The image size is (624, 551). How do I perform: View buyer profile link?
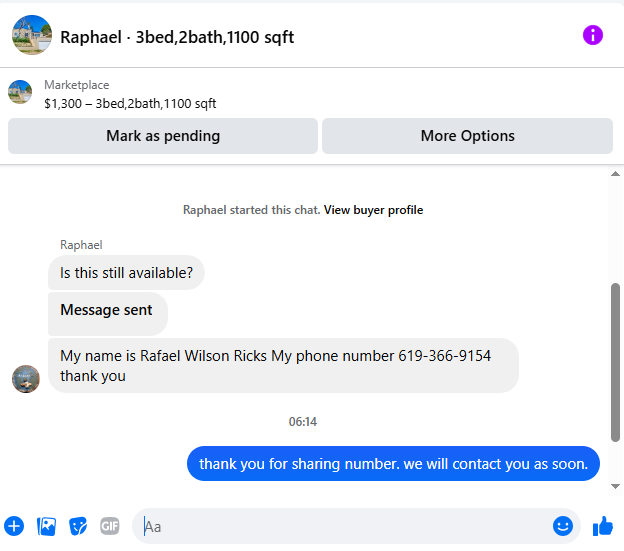[x=373, y=210]
